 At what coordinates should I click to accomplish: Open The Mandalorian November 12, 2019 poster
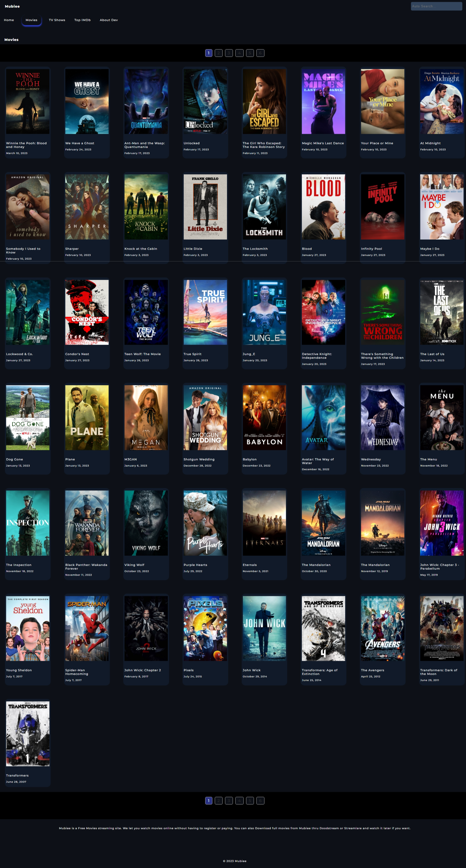coord(383,523)
